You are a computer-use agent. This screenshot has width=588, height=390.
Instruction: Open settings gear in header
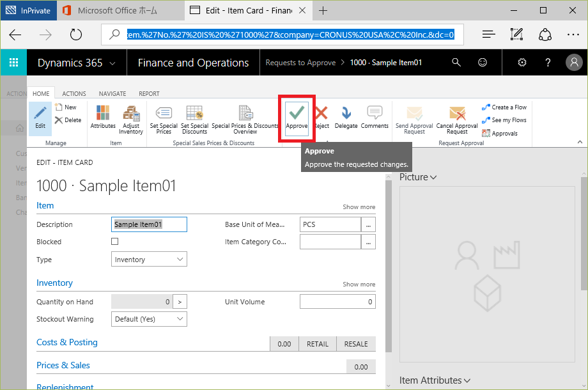tap(522, 62)
